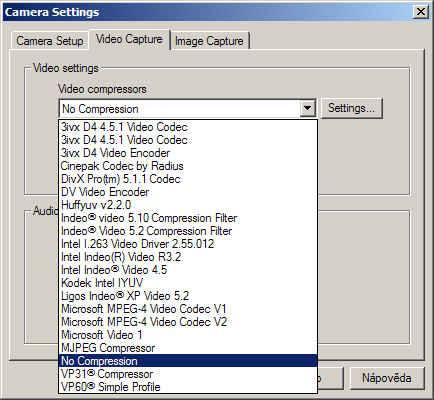Choose 3ivx D4 Video Encoder
The width and height of the screenshot is (434, 400).
[x=188, y=153]
